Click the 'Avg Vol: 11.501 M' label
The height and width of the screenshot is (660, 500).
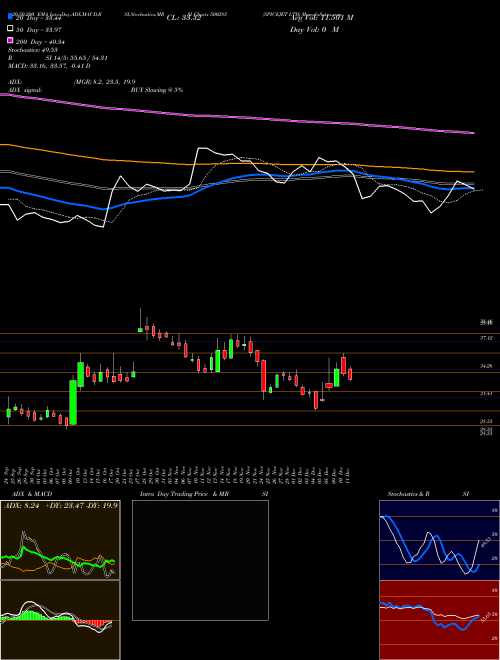pos(322,18)
